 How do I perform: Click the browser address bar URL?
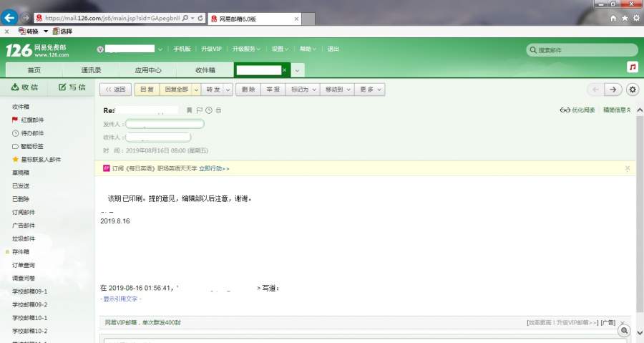coord(112,18)
